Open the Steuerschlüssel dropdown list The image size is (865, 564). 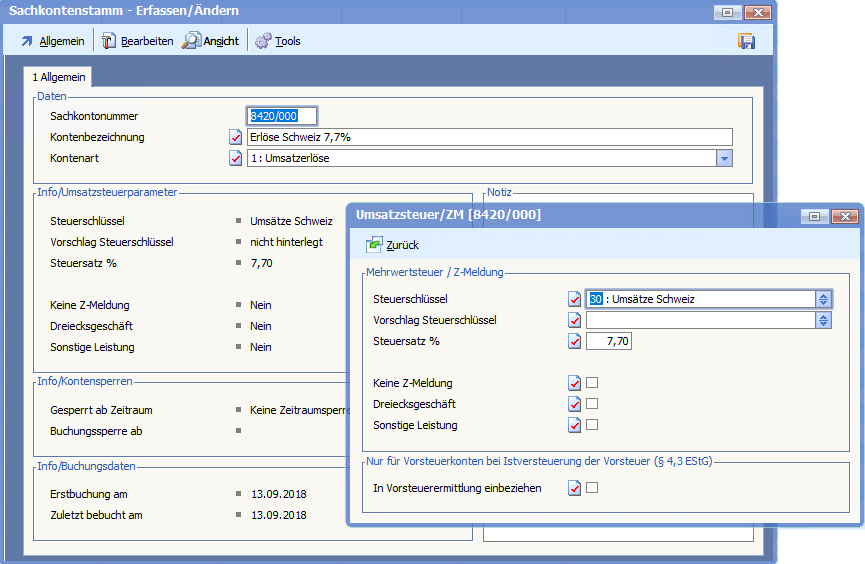(x=824, y=299)
